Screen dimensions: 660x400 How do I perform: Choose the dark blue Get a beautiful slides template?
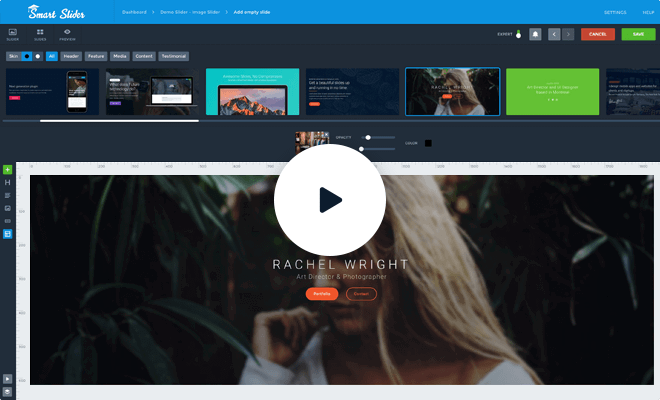(352, 92)
